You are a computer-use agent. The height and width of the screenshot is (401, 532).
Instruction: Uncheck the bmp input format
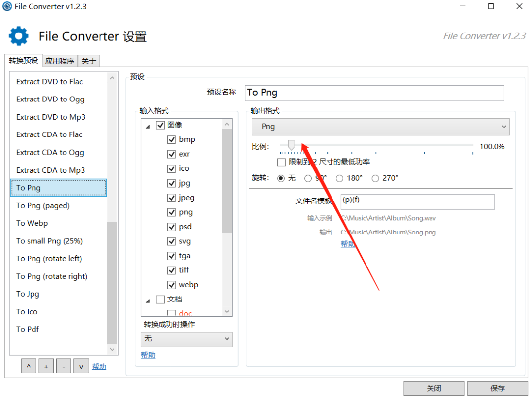[x=171, y=139]
